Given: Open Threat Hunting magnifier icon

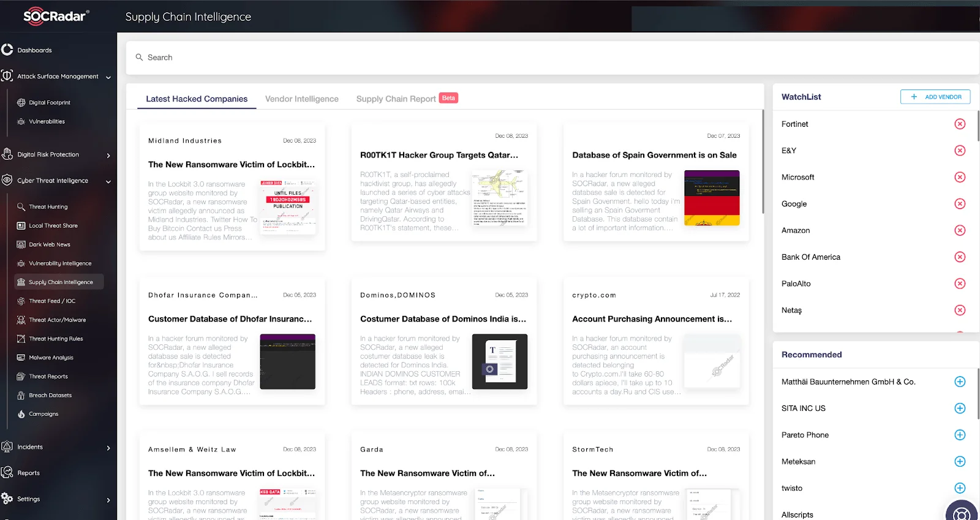Looking at the screenshot, I should click(21, 206).
